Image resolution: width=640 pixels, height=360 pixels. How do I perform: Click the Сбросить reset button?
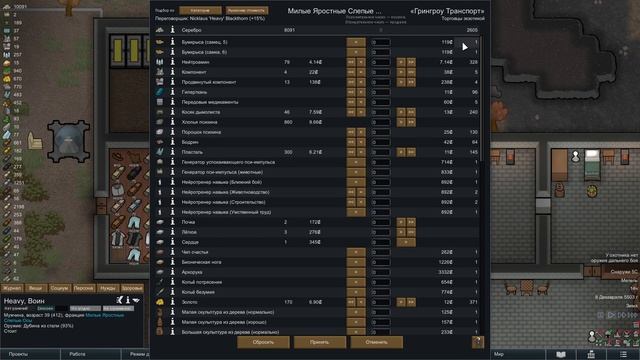263,342
